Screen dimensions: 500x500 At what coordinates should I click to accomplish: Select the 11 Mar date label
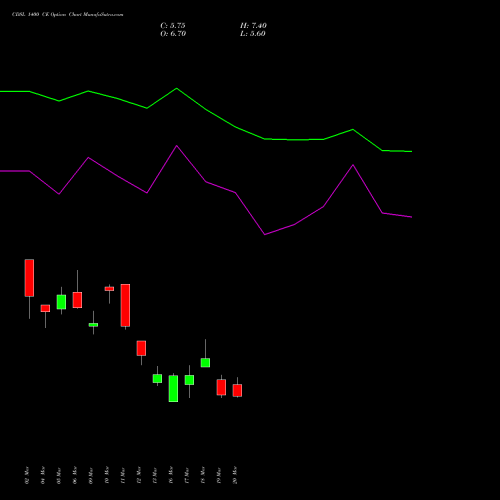(x=123, y=475)
